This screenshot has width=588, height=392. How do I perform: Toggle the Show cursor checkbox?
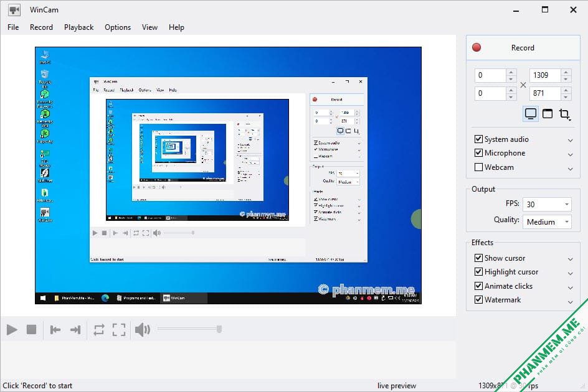[478, 258]
